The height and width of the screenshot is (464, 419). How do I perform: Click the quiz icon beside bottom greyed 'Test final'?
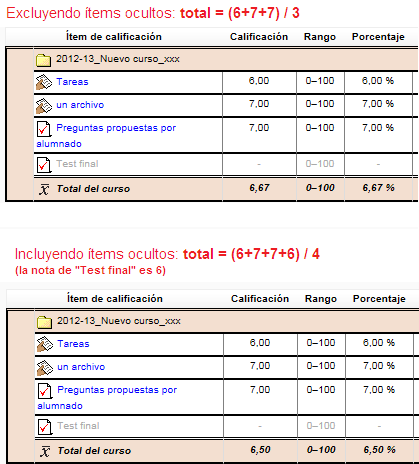[x=45, y=427]
